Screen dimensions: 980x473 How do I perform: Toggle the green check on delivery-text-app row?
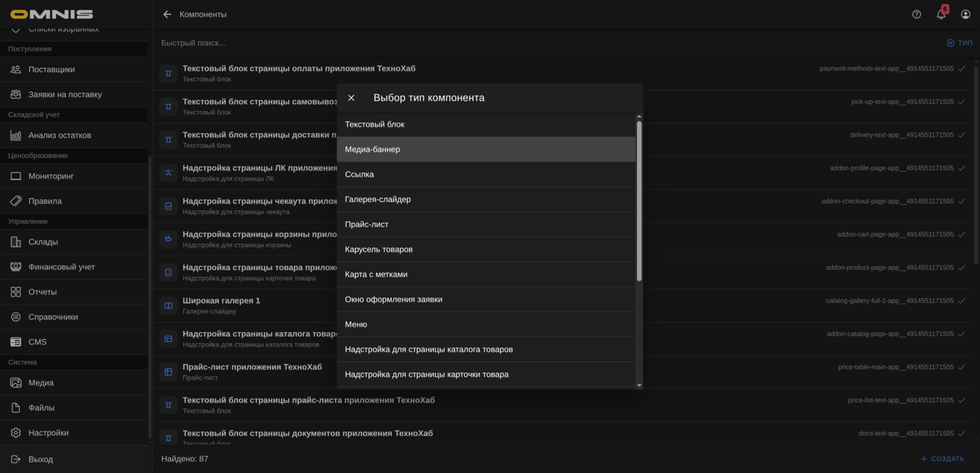click(962, 134)
